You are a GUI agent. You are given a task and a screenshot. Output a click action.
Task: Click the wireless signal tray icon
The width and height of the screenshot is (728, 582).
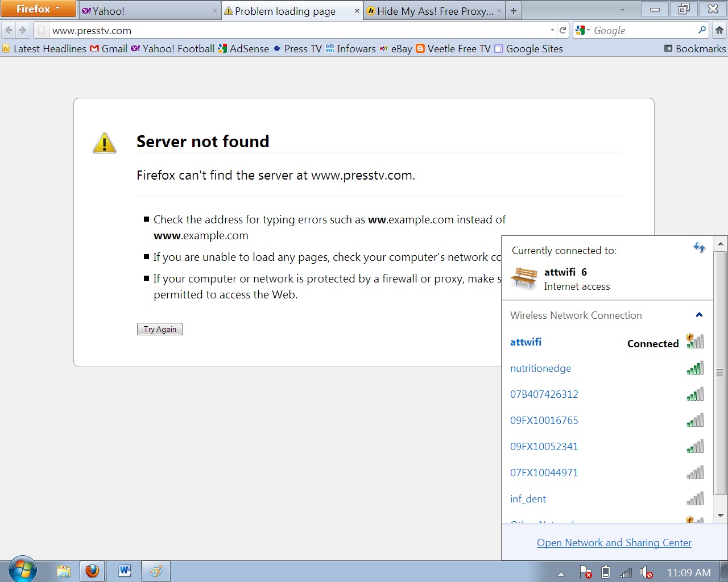point(626,572)
